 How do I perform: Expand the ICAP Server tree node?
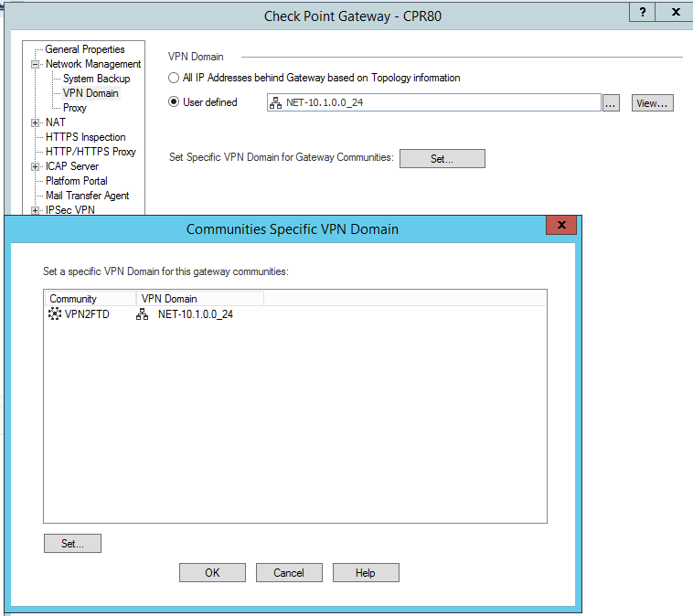tap(35, 166)
